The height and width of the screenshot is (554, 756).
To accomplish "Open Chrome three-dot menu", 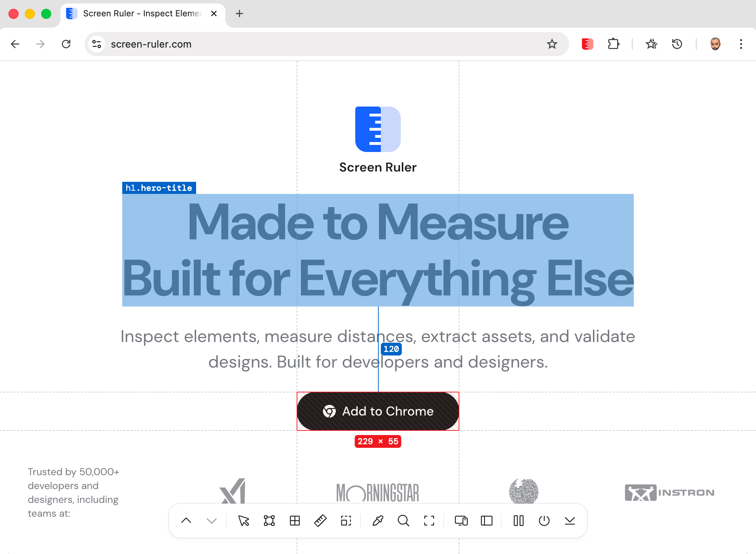I will click(x=741, y=44).
